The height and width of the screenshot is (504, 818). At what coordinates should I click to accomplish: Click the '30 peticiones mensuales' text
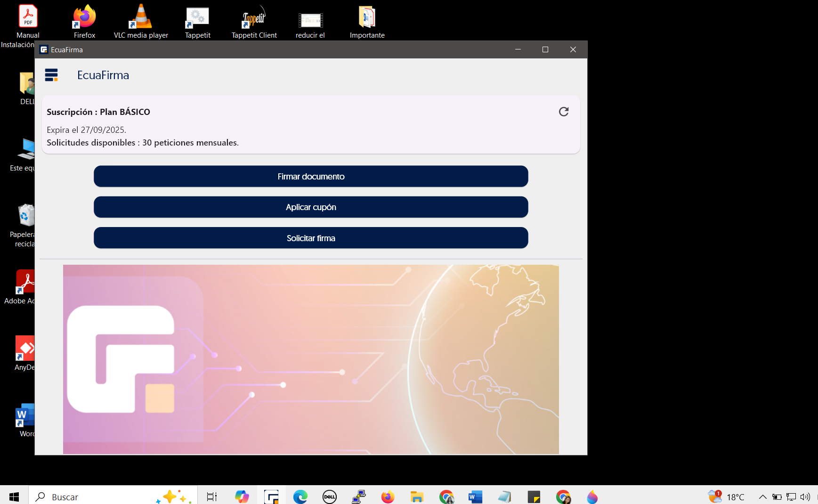[190, 143]
